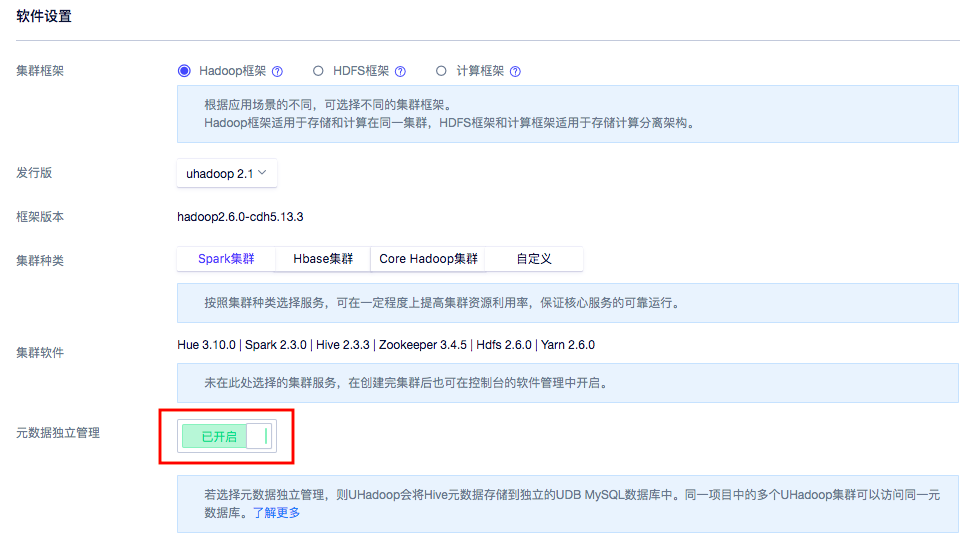Select the Hadoop框架 radio button
The height and width of the screenshot is (558, 979).
point(184,71)
